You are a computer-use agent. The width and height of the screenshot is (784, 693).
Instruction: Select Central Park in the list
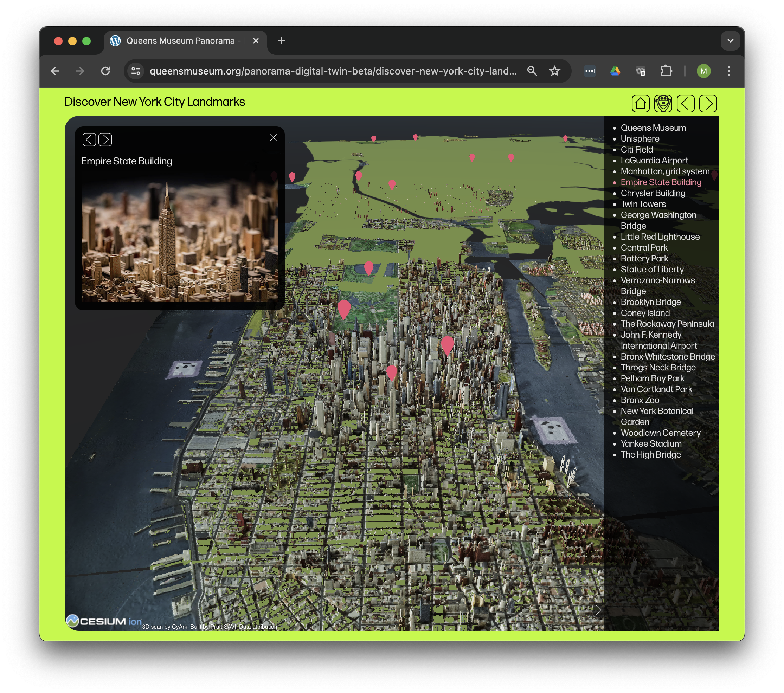pos(644,248)
